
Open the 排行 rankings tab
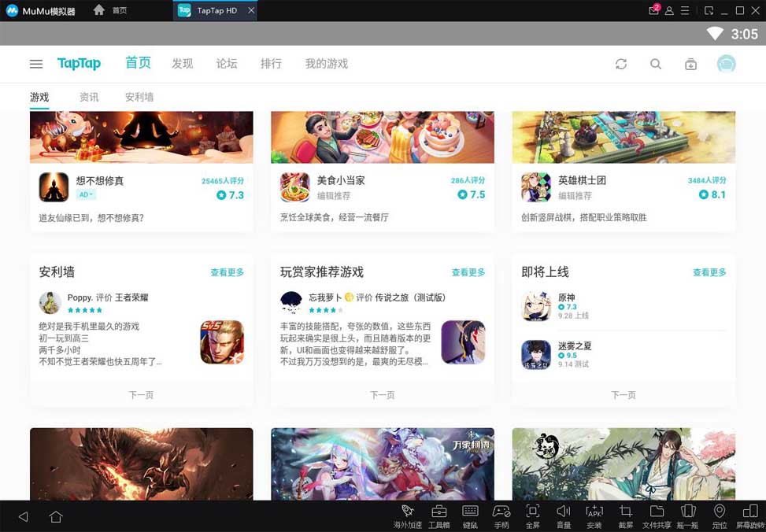coord(271,64)
